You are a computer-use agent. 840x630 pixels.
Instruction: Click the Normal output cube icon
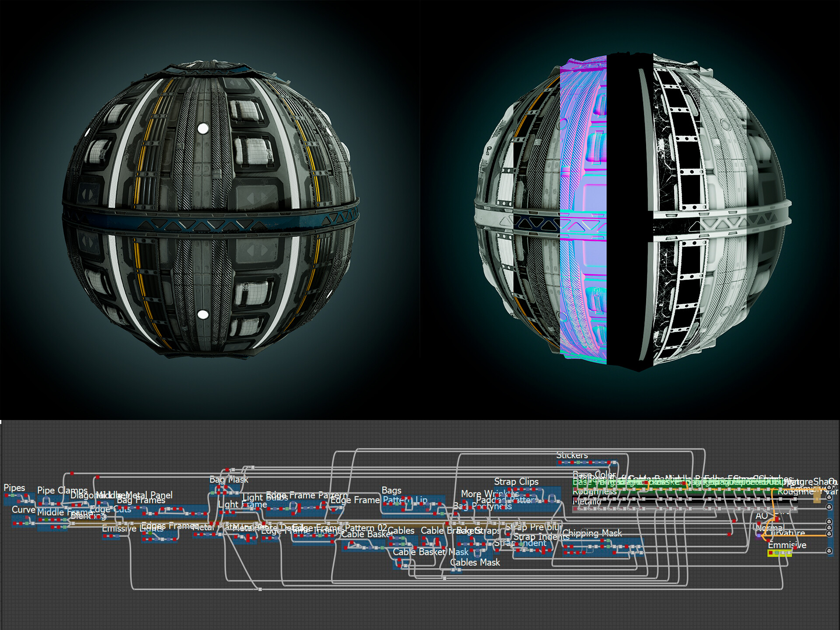point(829,528)
